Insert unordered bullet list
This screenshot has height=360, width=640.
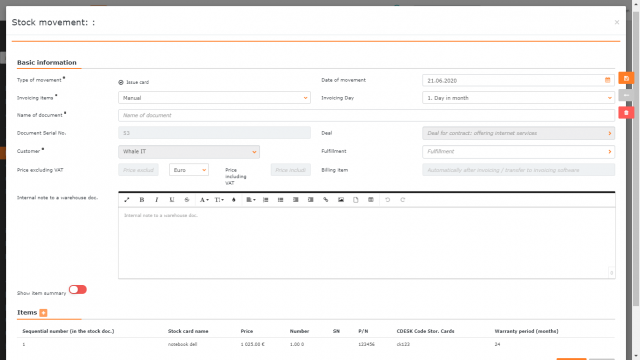click(280, 200)
